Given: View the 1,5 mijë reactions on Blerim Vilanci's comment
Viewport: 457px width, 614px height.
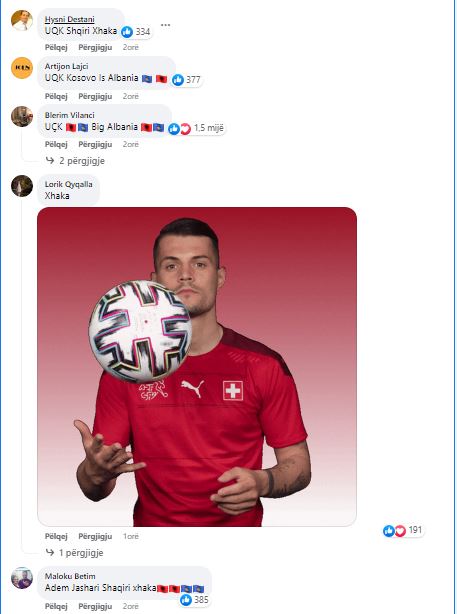Looking at the screenshot, I should 197,128.
